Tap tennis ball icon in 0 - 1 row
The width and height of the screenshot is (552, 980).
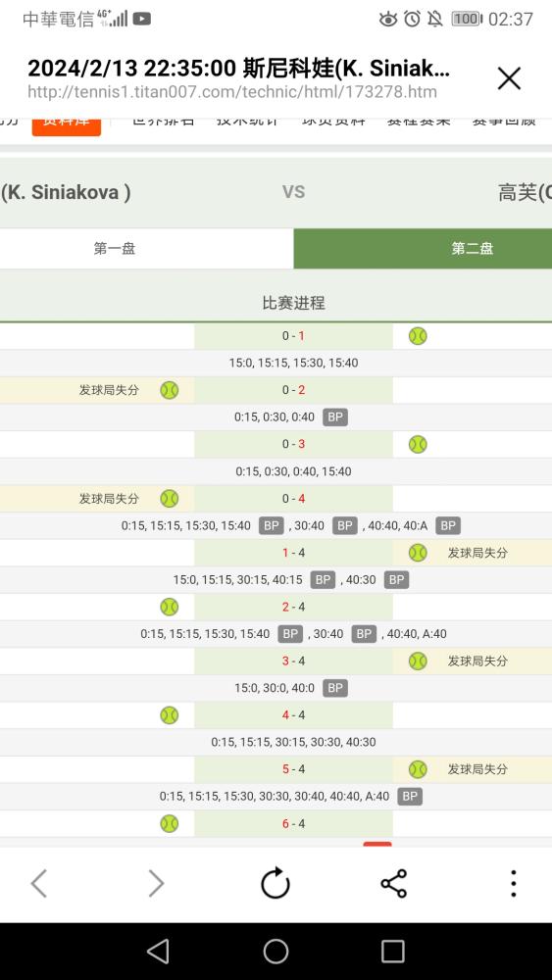tap(418, 336)
